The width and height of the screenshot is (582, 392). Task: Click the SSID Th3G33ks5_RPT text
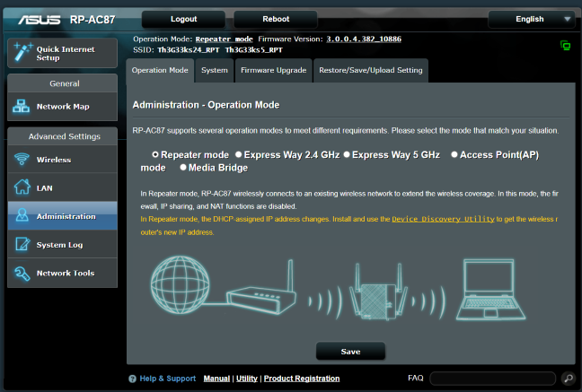[x=254, y=49]
